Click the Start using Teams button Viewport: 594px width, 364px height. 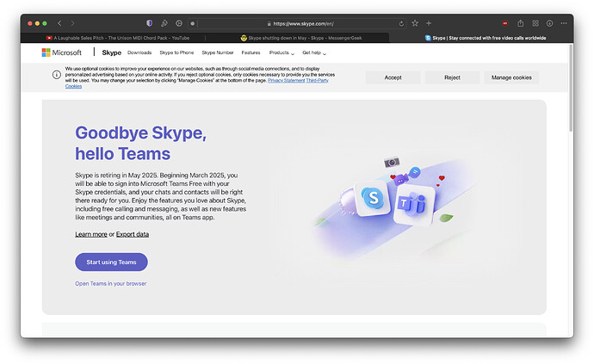pos(111,262)
